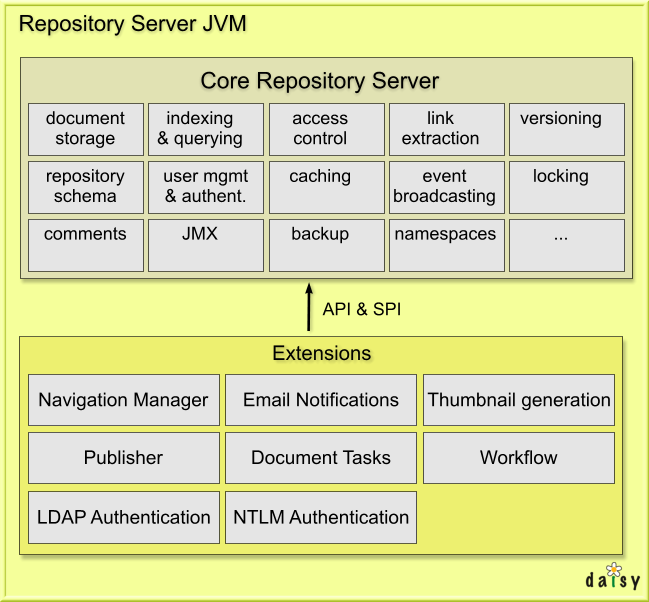Viewport: 649px width, 602px height.
Task: Open the Navigation Manager extension
Action: 123,400
